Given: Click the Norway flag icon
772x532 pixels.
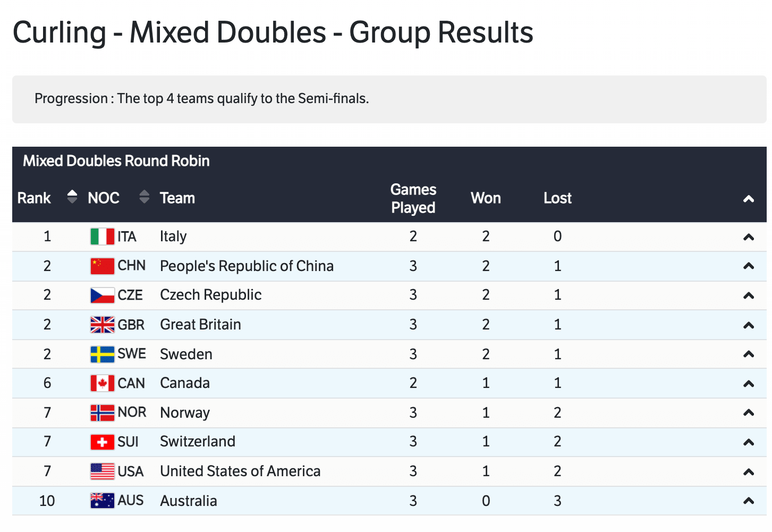Looking at the screenshot, I should point(102,412).
